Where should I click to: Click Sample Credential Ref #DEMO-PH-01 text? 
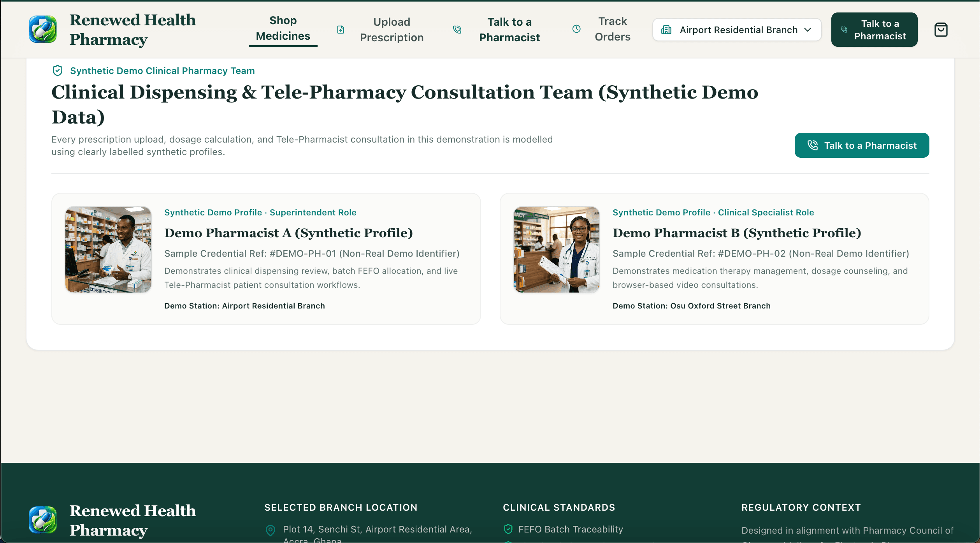[x=312, y=254]
